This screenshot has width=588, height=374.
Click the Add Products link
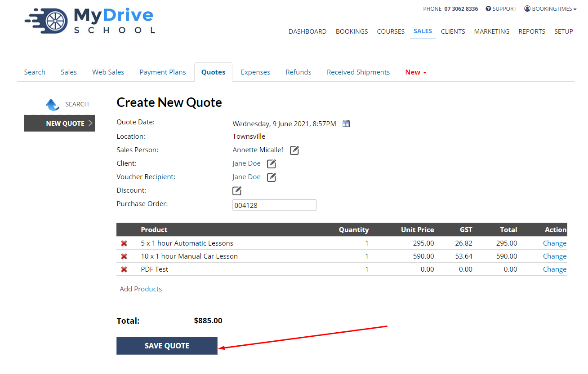(x=141, y=289)
